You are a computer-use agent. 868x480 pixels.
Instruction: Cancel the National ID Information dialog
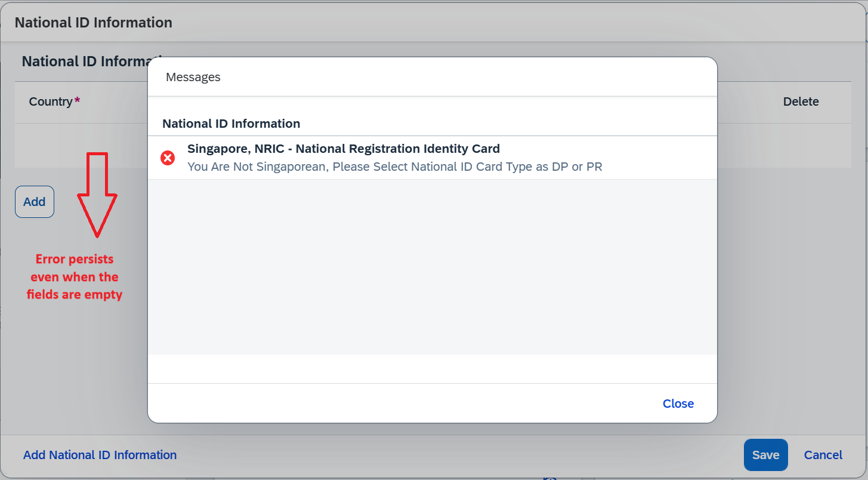coord(823,455)
